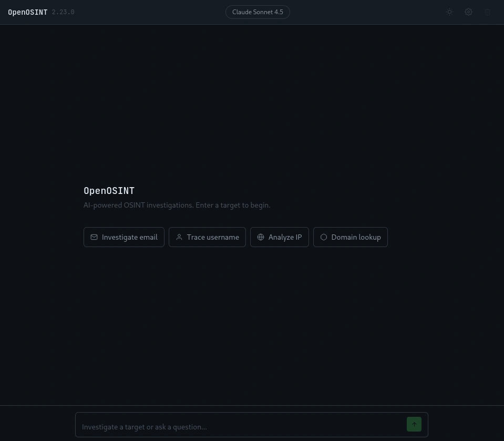This screenshot has height=441, width=504.
Task: Submit the query with the green arrow button
Action: click(414, 424)
